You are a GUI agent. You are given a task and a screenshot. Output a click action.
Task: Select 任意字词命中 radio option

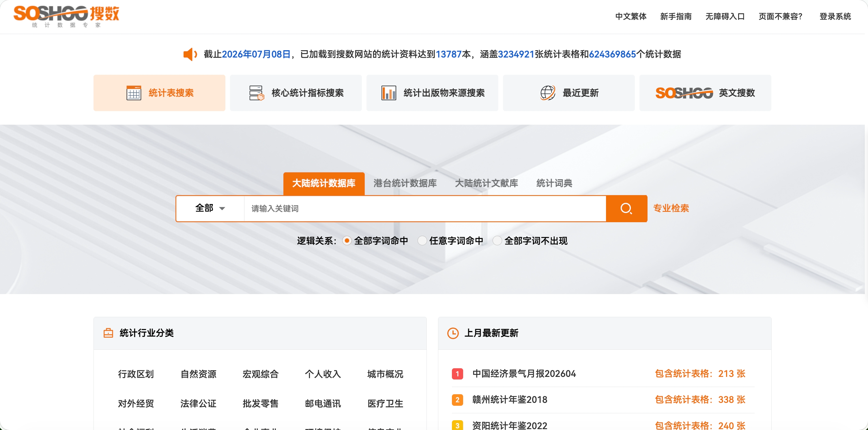point(422,241)
